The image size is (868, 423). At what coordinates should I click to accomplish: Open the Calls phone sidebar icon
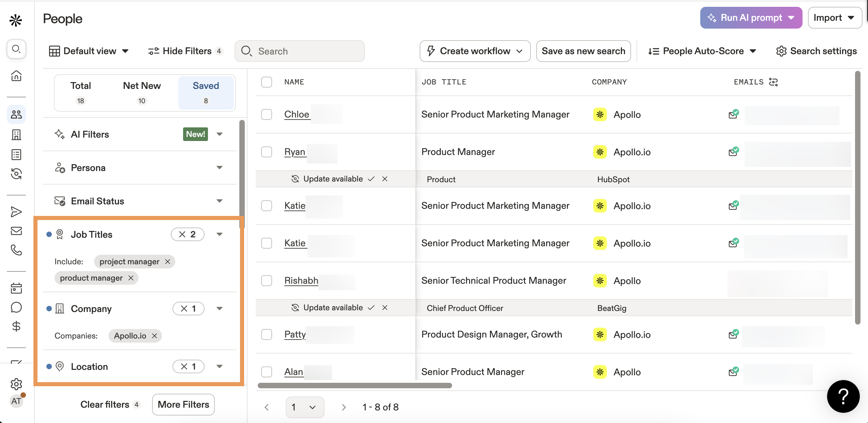tap(16, 250)
